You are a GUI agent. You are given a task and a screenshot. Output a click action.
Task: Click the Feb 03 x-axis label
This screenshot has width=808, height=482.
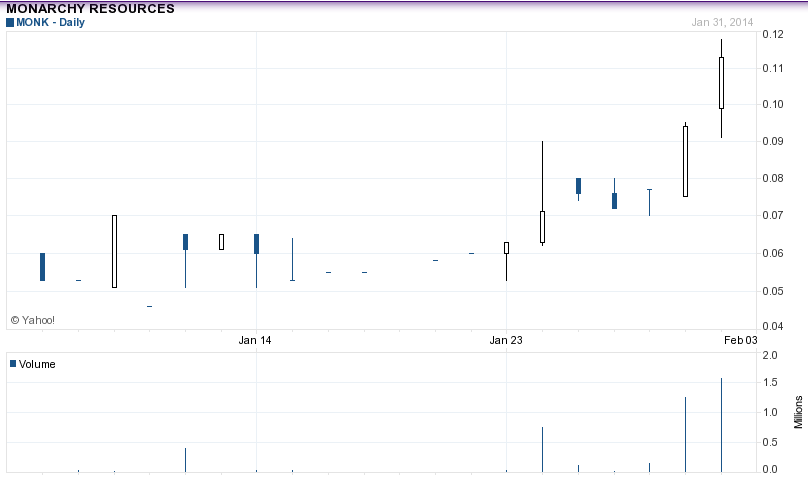[x=740, y=340]
